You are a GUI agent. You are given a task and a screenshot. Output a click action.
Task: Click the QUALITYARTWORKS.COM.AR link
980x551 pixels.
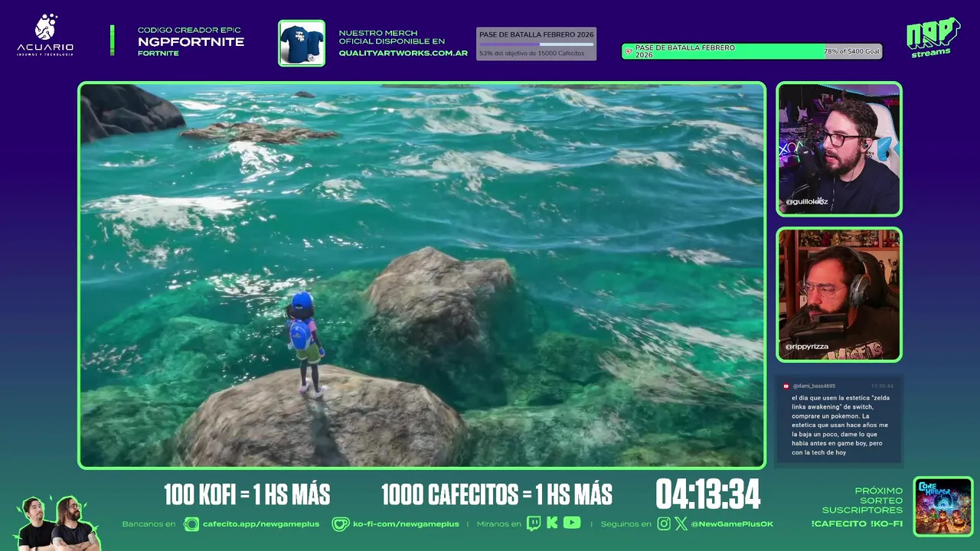[403, 53]
